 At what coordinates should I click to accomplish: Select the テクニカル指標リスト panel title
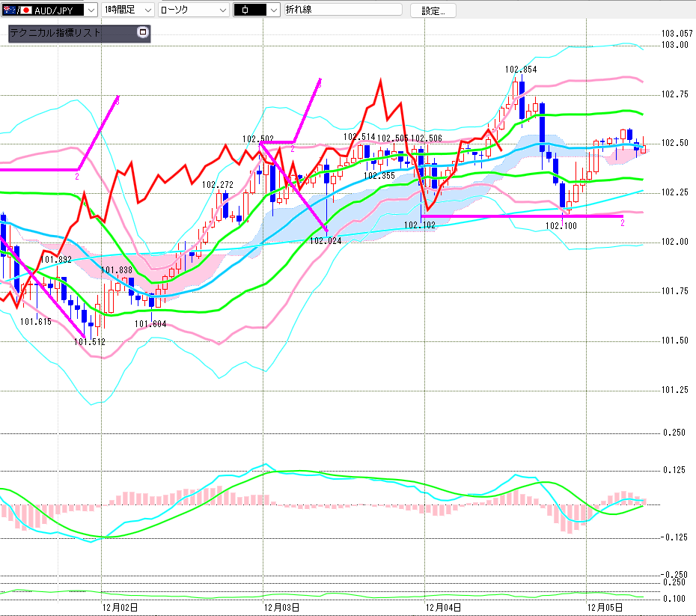click(55, 34)
